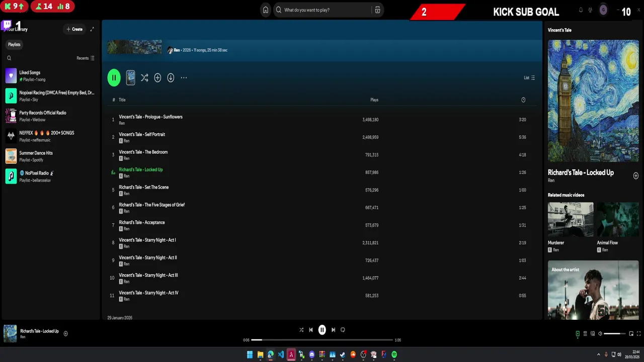Add current song to Liked Songs in player bar

coord(65,333)
